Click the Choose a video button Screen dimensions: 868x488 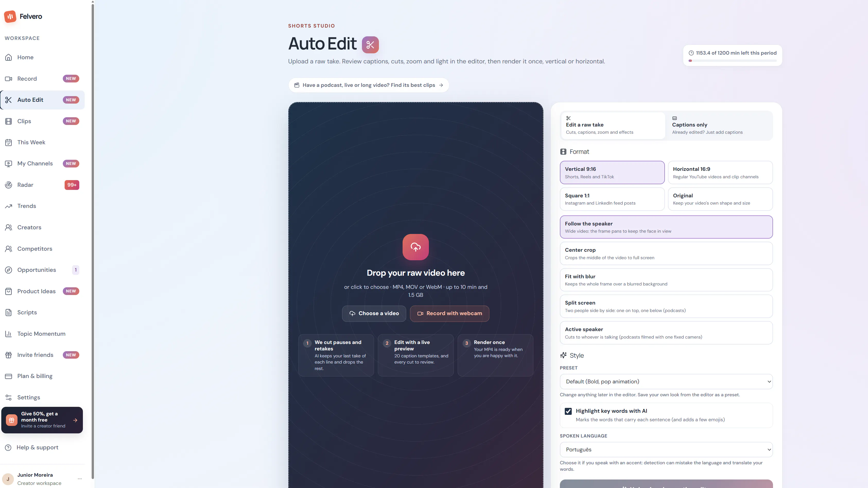pyautogui.click(x=374, y=313)
